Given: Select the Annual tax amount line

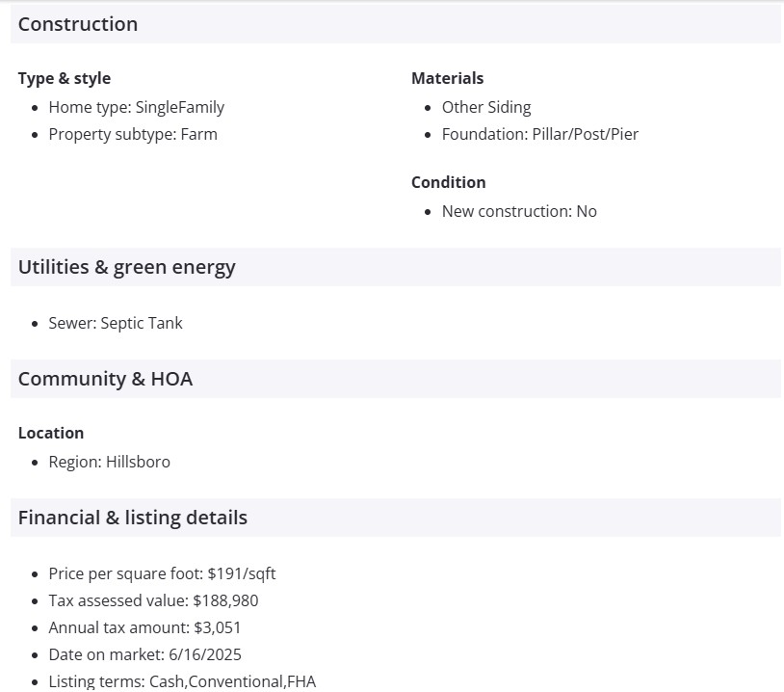Looking at the screenshot, I should click(144, 627).
